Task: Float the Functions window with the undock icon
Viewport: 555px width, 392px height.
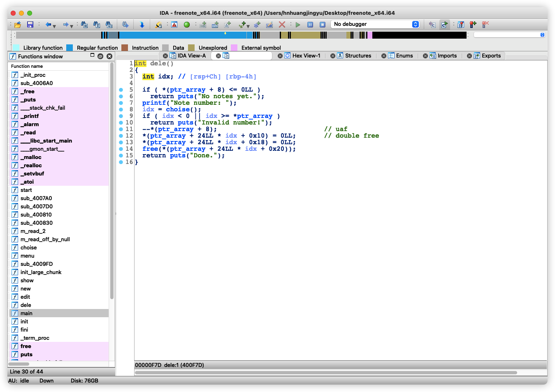Action: [x=100, y=56]
